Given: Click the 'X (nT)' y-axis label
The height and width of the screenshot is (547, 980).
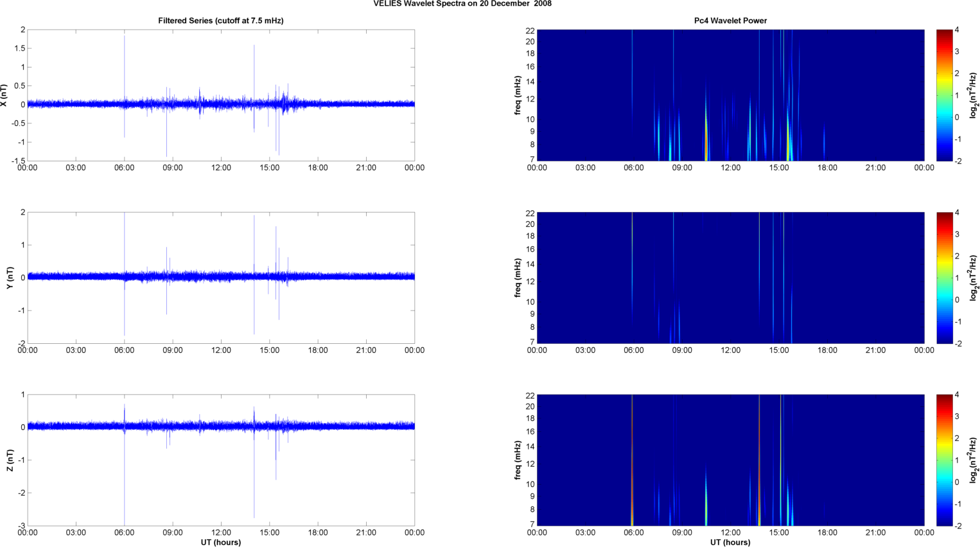Looking at the screenshot, I should pyautogui.click(x=5, y=95).
